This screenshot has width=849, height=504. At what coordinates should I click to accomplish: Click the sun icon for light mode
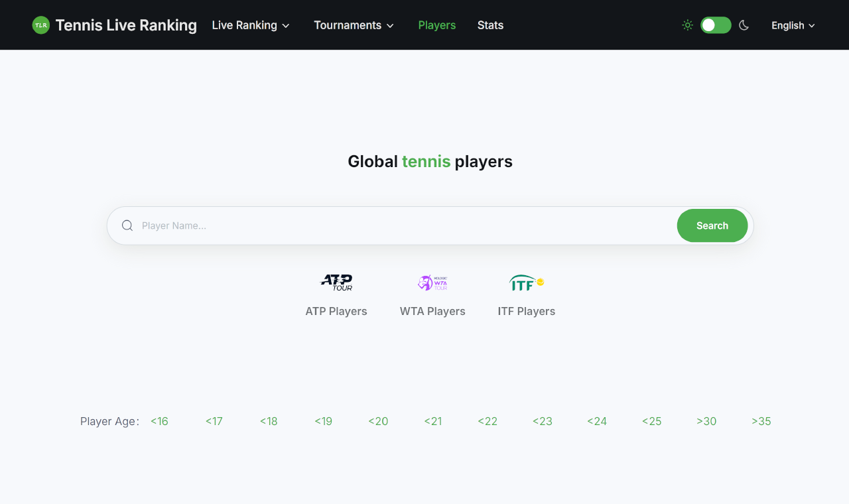pos(687,25)
